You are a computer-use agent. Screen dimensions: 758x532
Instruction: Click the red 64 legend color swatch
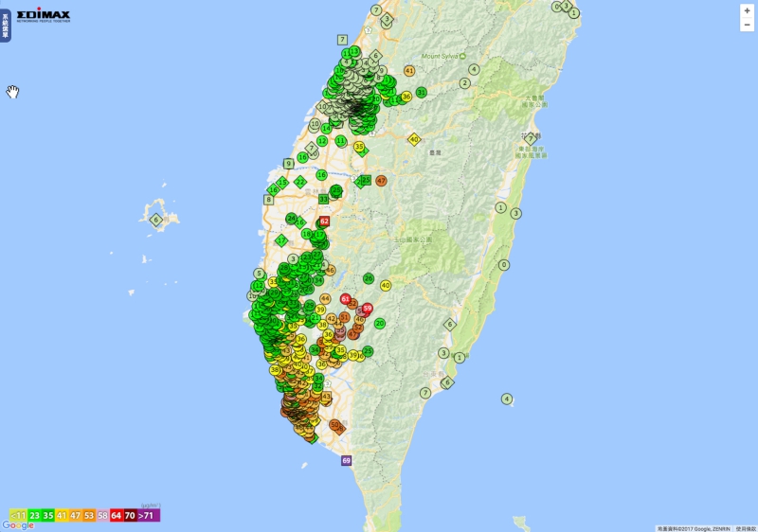tap(116, 516)
